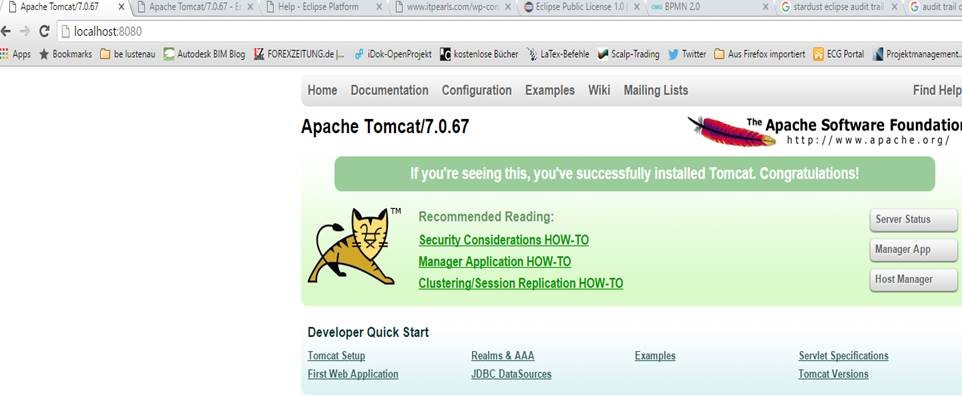The image size is (962, 396).
Task: Open the Bookmarks star folder
Action: [66, 54]
